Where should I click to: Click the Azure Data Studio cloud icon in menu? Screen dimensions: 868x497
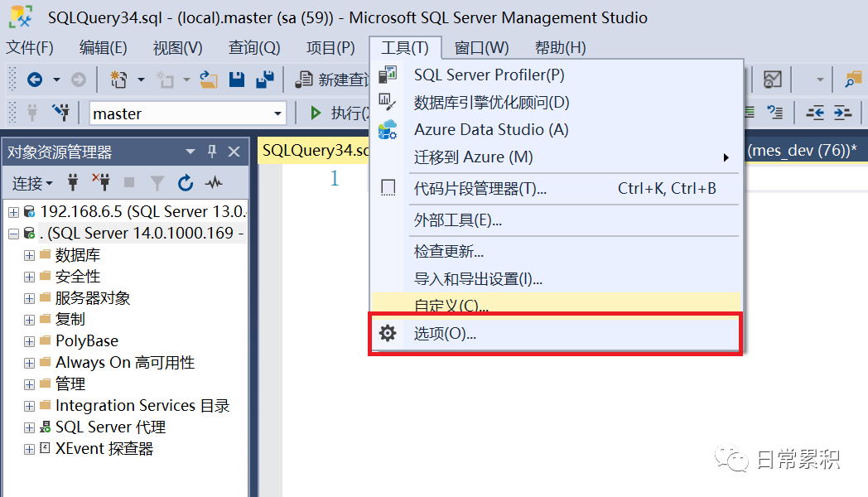[x=388, y=129]
